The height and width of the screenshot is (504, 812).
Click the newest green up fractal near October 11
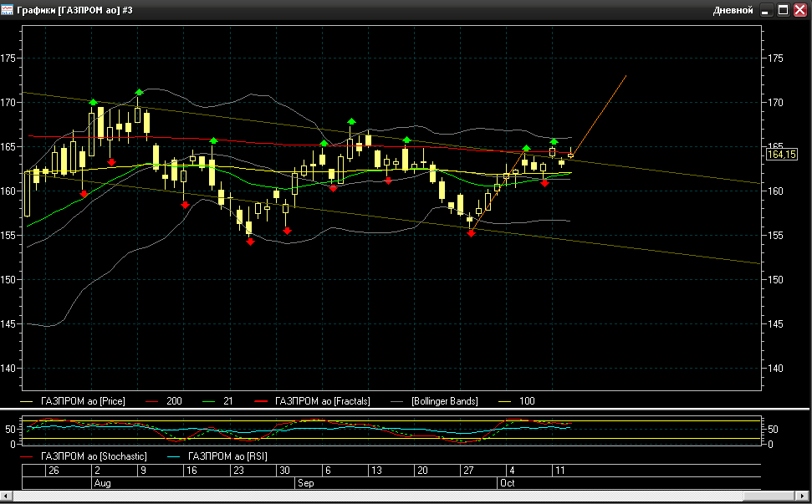coord(554,141)
